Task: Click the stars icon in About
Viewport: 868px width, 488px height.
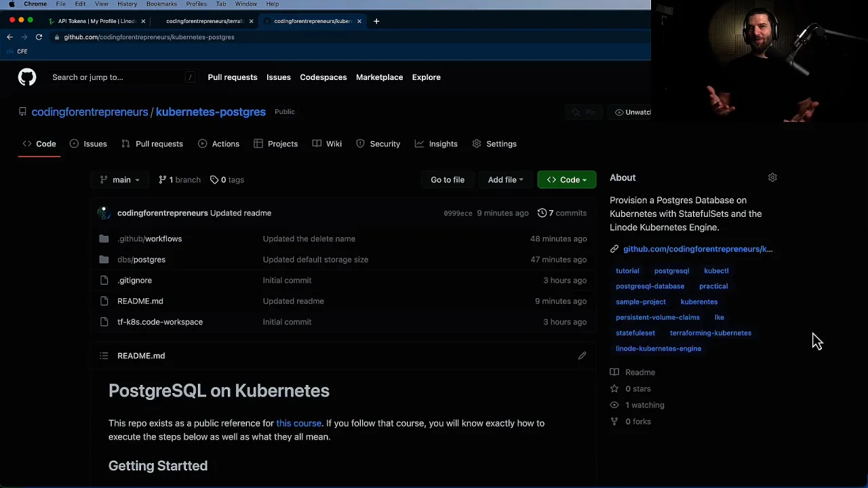Action: 614,389
